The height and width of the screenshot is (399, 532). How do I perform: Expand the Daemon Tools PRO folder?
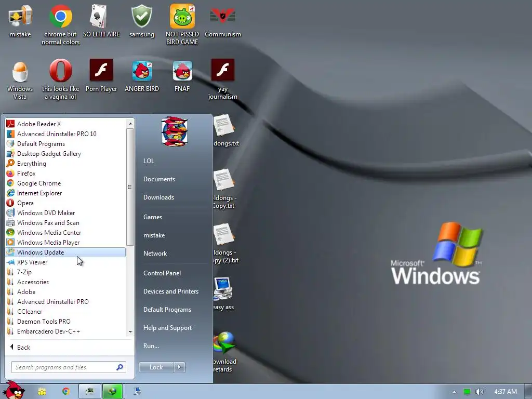(x=65, y=321)
